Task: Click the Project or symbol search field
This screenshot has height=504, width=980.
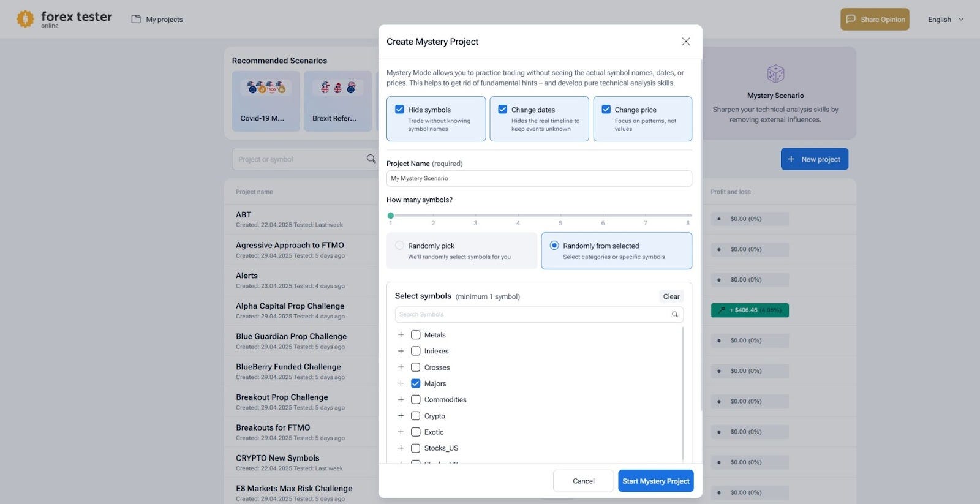Action: tap(304, 159)
